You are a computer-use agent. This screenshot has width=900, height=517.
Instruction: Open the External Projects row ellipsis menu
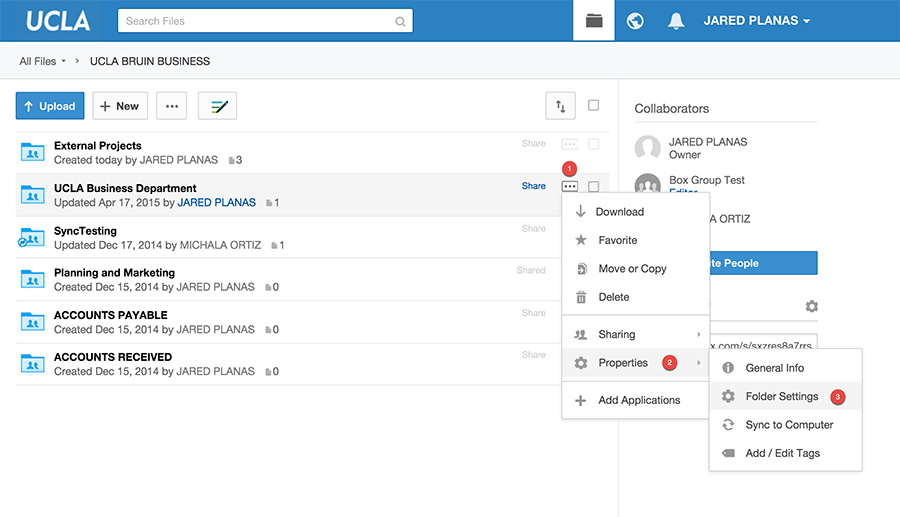pyautogui.click(x=569, y=144)
